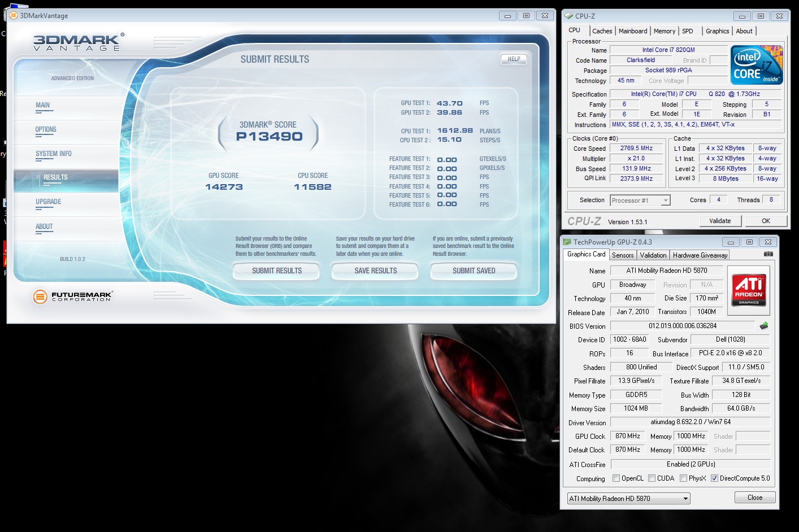
Task: Open GPU-Z Validation tab
Action: click(x=653, y=255)
